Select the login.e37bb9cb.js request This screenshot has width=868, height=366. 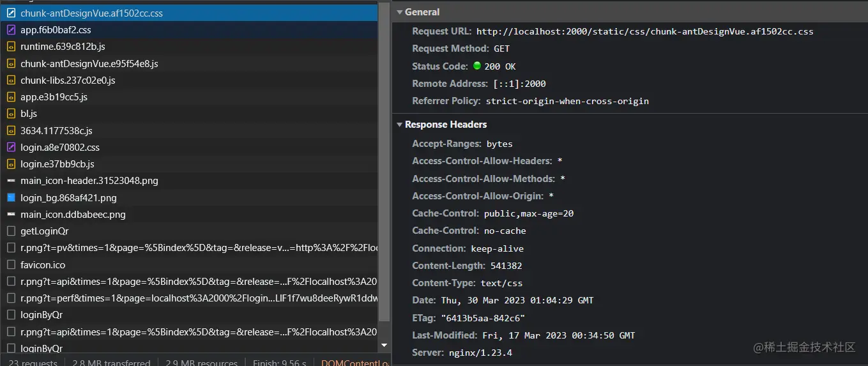coord(57,164)
